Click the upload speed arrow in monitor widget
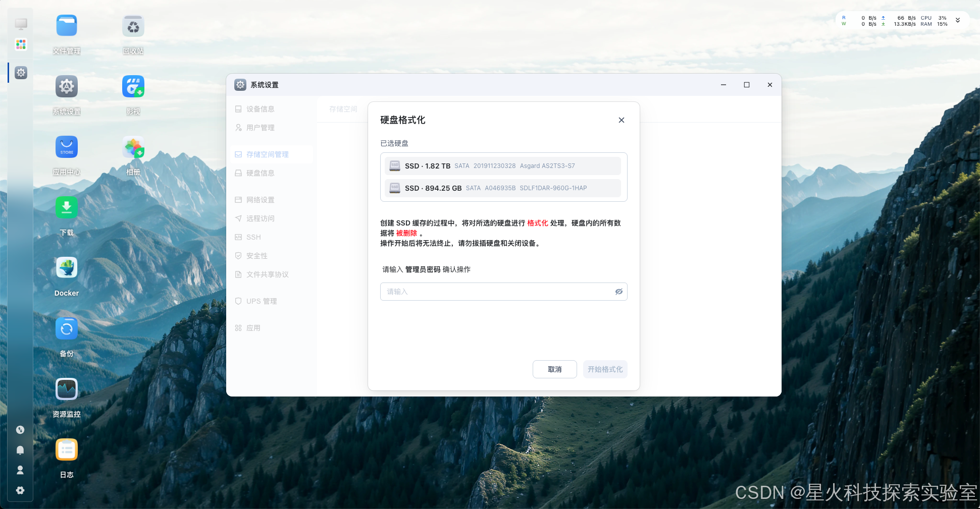 coord(883,18)
